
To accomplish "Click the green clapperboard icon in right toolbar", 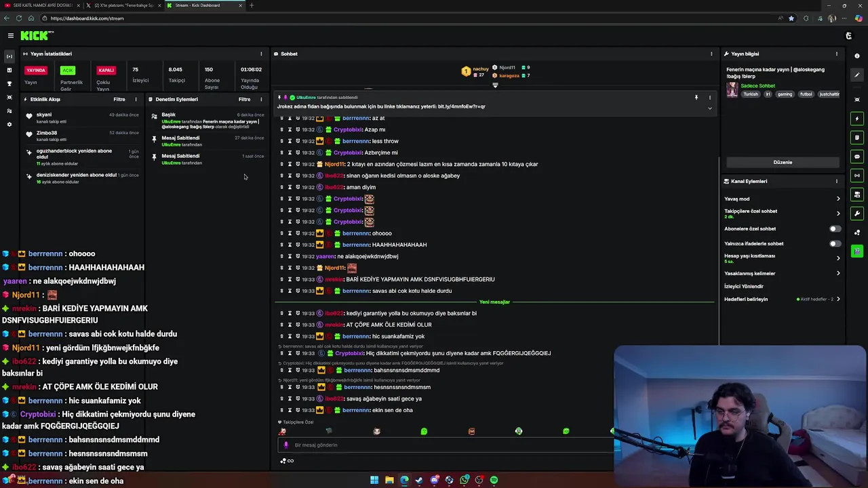I will [857, 251].
